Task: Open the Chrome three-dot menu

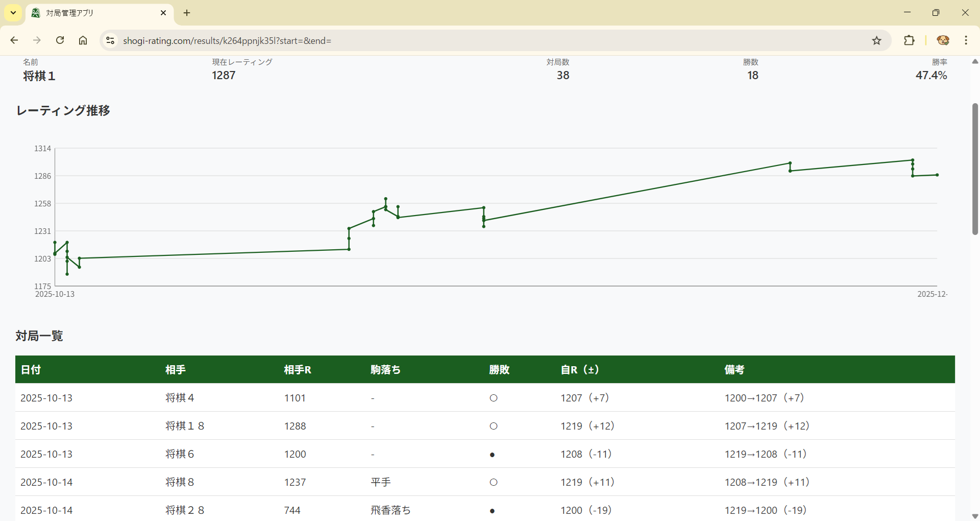Action: pyautogui.click(x=966, y=40)
